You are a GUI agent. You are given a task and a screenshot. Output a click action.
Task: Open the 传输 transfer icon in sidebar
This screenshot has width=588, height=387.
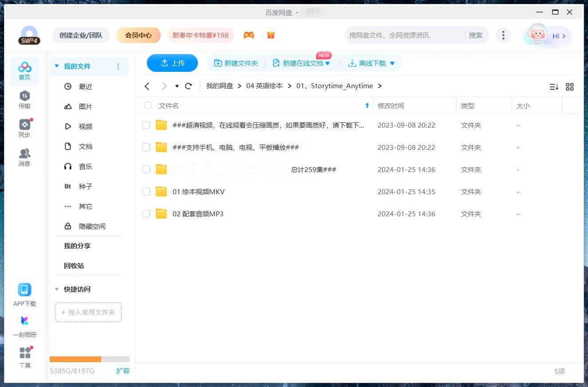click(x=24, y=96)
